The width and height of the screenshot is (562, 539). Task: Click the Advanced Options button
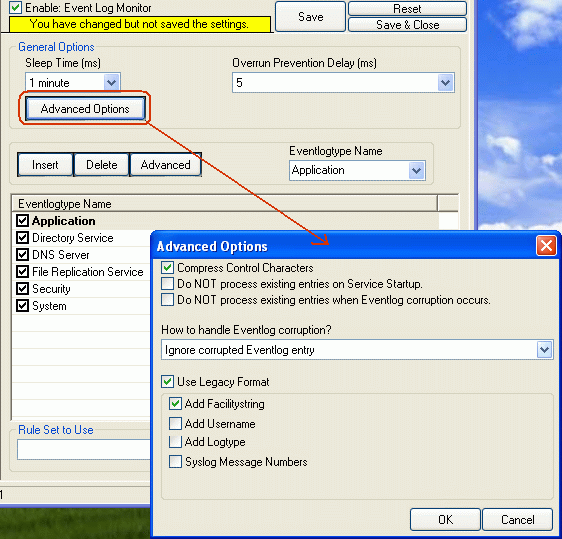pos(85,109)
